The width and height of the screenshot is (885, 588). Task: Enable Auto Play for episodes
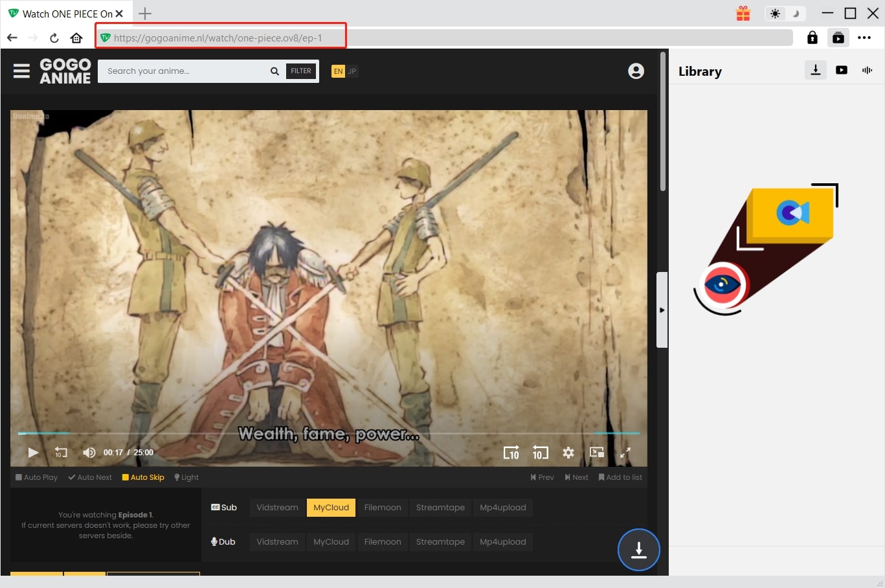coord(36,477)
